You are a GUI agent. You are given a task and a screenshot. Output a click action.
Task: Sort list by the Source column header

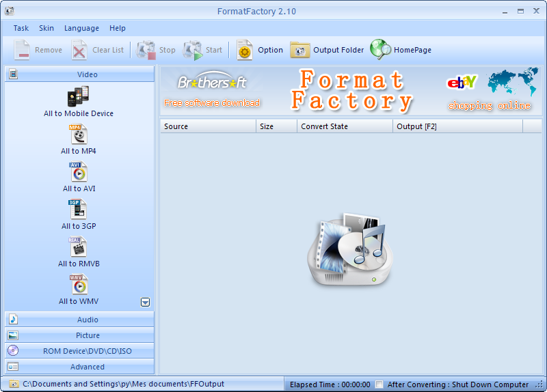208,126
